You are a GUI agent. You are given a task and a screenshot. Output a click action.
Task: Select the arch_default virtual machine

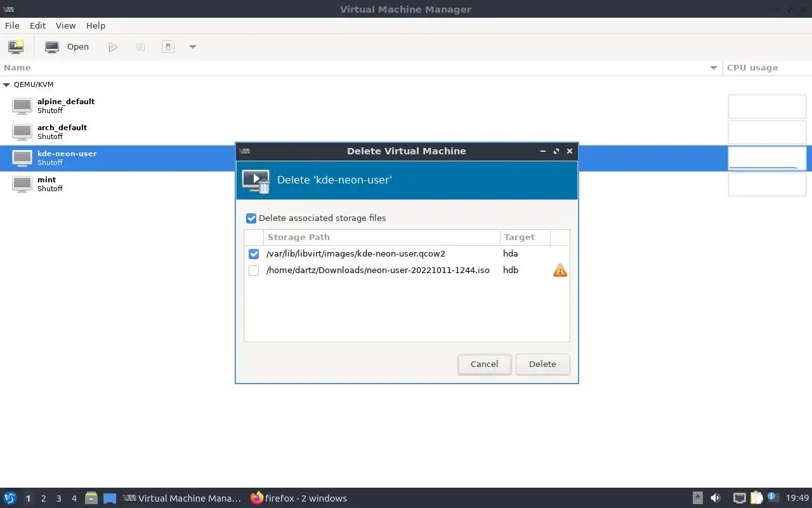(362, 131)
